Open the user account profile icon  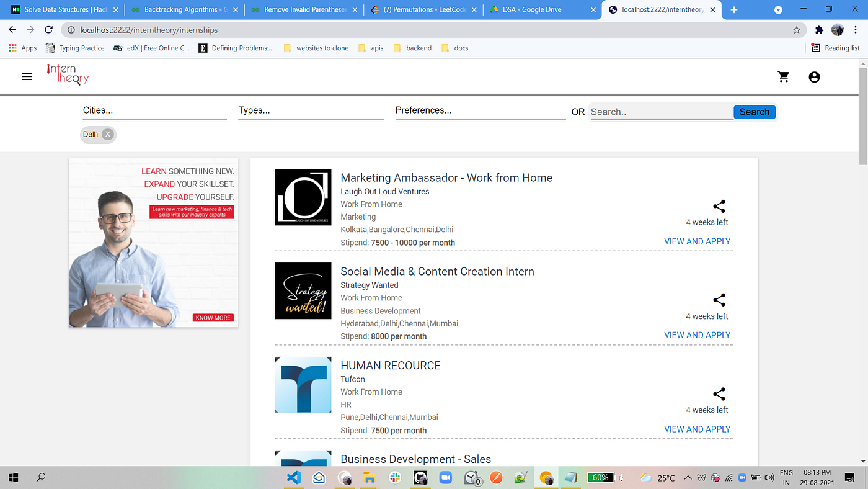coord(814,77)
